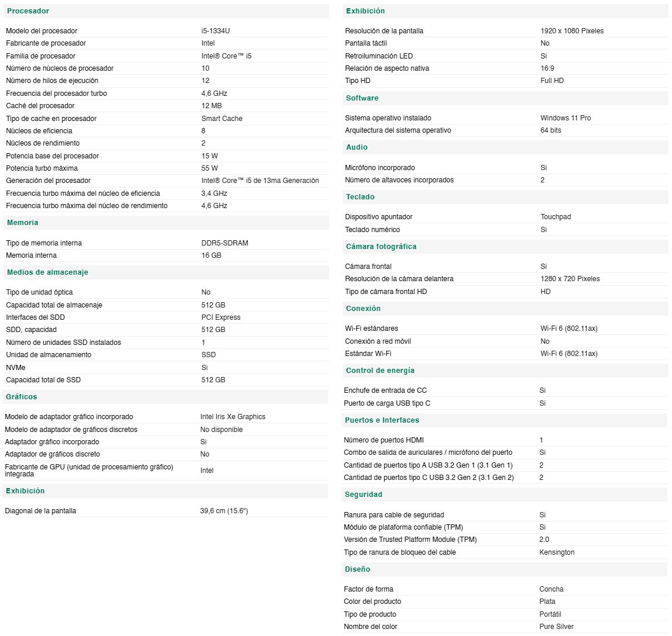Select the Audio section header
672x636 pixels.
coord(357,147)
